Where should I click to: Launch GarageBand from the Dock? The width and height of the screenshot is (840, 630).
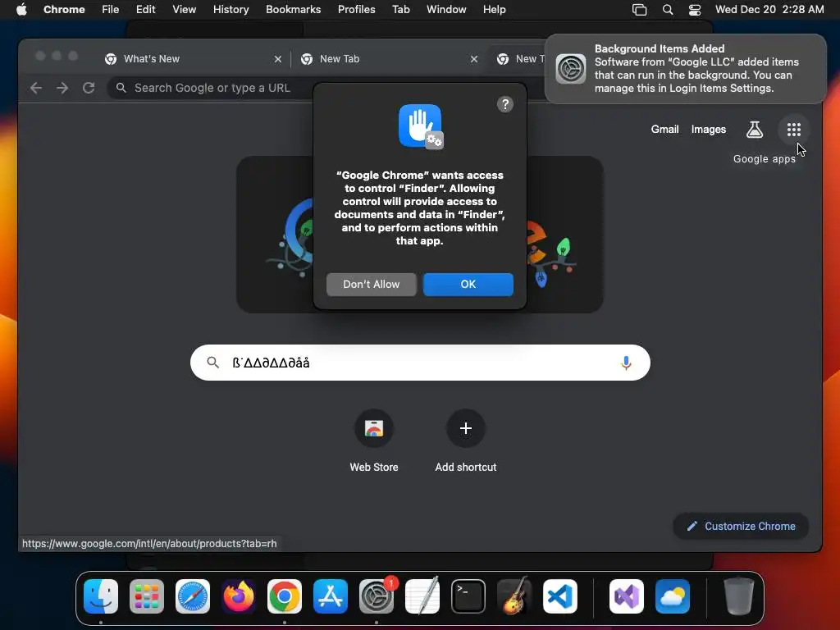pos(514,596)
